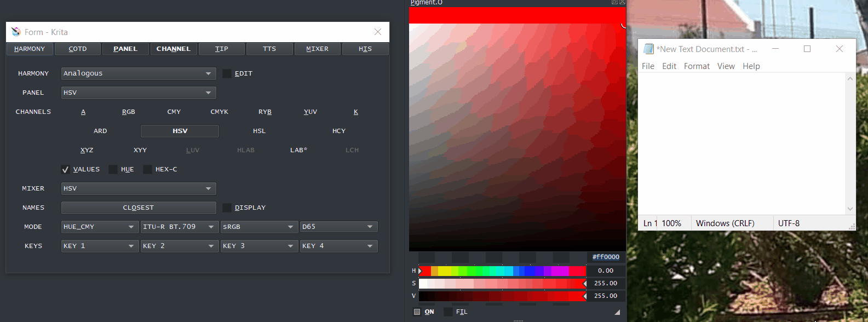Click the corner triangle icon in Pigment.O footer
The height and width of the screenshot is (322, 868).
coord(617,312)
